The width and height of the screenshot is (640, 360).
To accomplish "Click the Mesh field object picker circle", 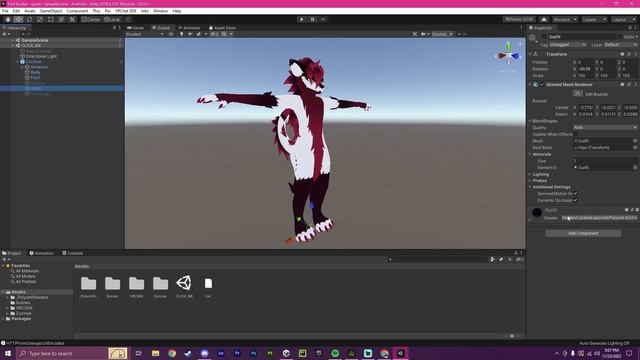I will (x=635, y=141).
